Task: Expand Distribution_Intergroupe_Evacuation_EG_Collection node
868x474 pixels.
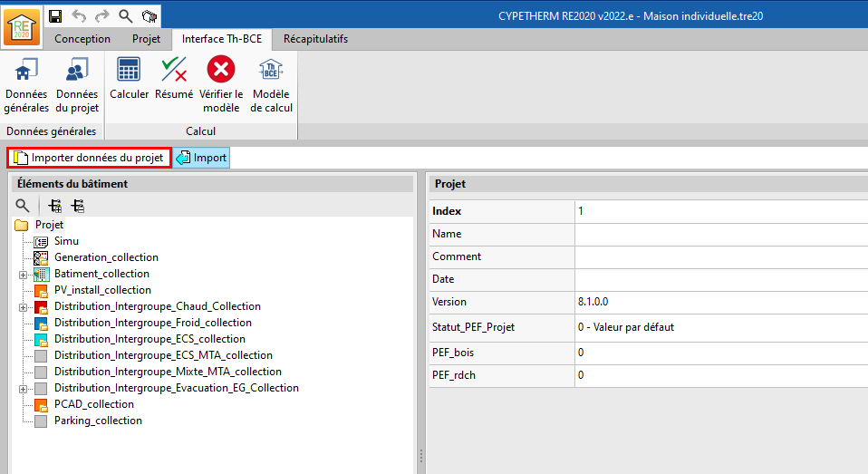Action: pos(23,389)
